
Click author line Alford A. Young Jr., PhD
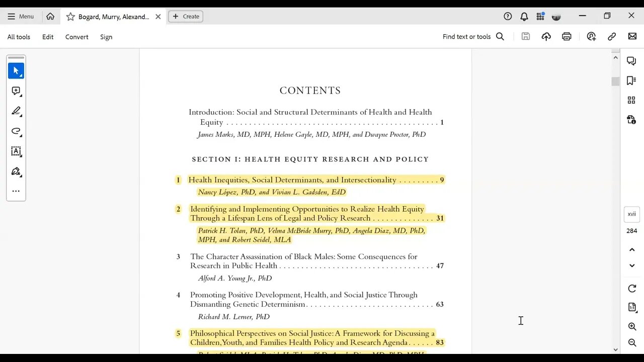pyautogui.click(x=235, y=278)
